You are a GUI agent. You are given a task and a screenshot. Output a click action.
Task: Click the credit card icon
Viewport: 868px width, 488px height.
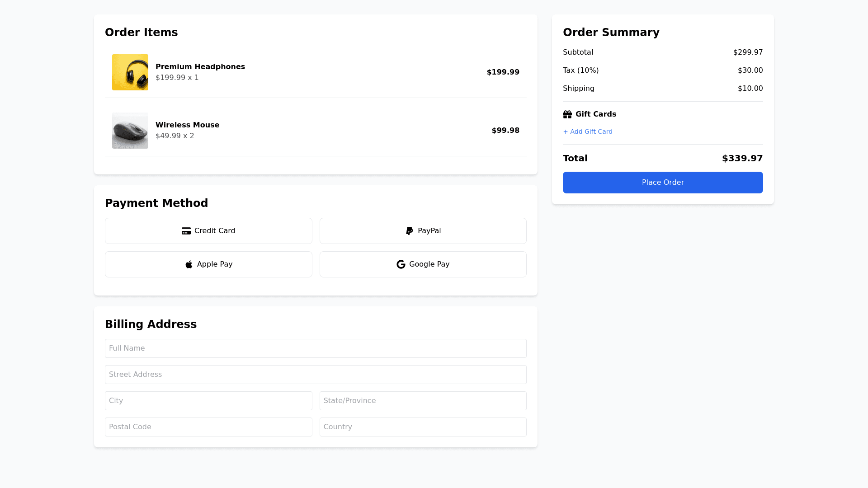(186, 231)
